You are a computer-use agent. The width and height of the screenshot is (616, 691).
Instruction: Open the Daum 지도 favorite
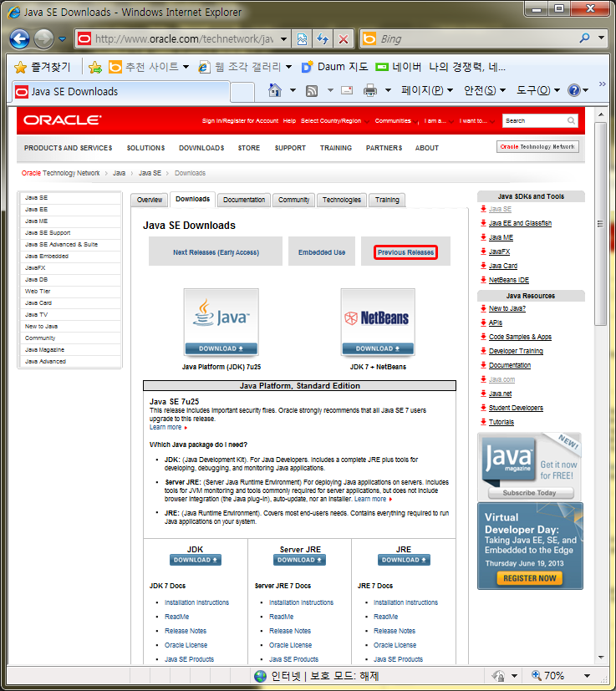click(x=334, y=67)
